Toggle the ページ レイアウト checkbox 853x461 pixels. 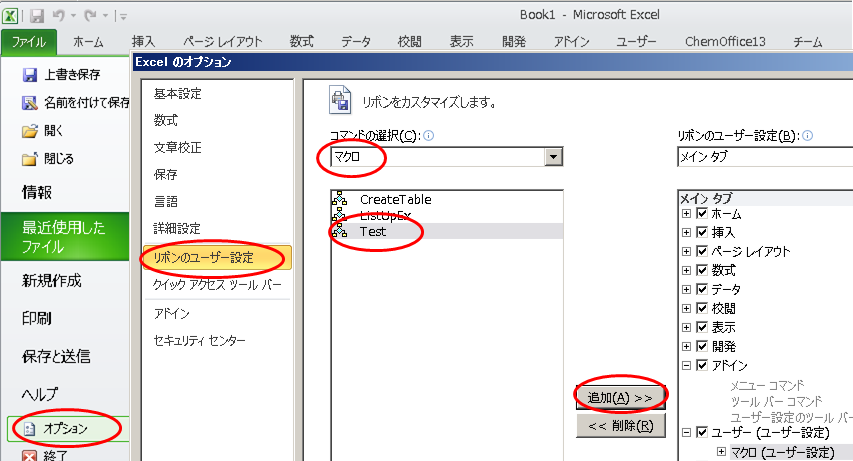tap(702, 251)
